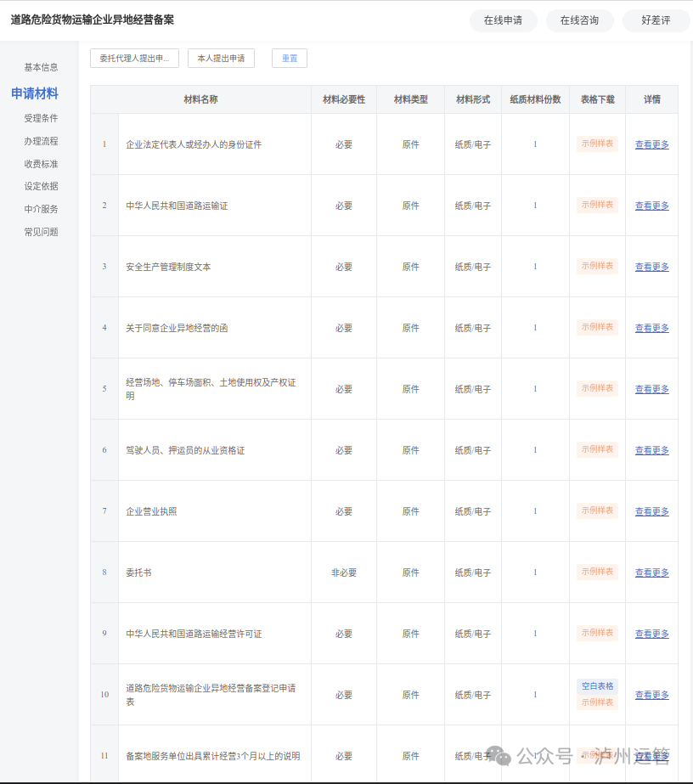Select 申请材料 in sidebar
This screenshot has height=784, width=693.
click(35, 93)
